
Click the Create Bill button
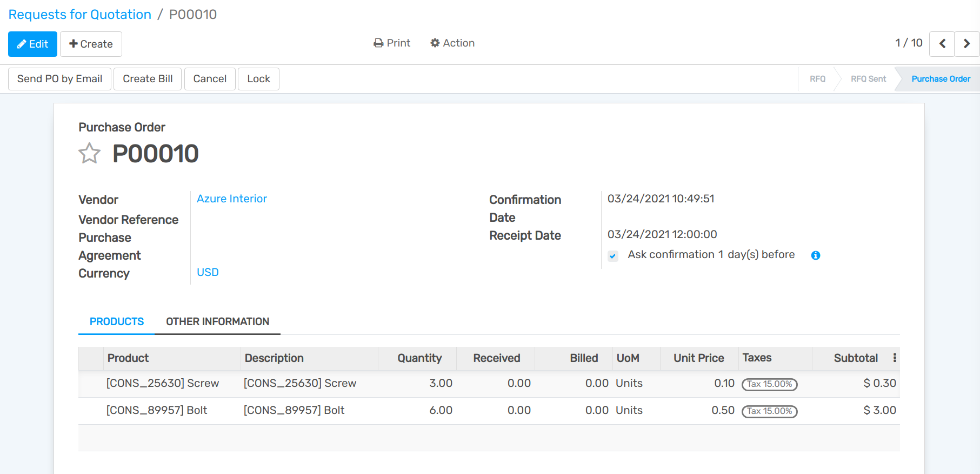pyautogui.click(x=148, y=79)
